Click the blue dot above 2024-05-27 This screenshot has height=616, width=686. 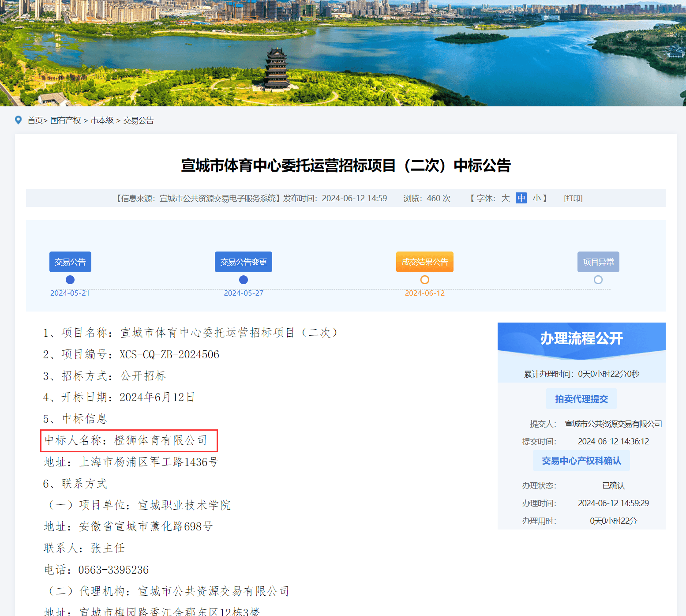(x=244, y=280)
